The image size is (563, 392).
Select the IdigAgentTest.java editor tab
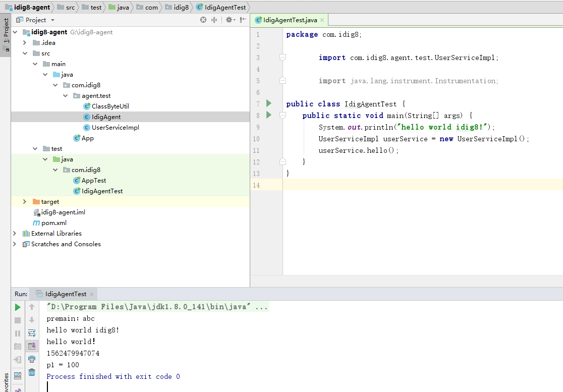[290, 20]
